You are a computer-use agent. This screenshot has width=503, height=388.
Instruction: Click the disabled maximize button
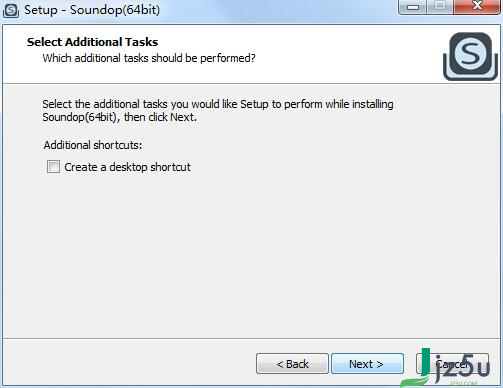pos(440,7)
